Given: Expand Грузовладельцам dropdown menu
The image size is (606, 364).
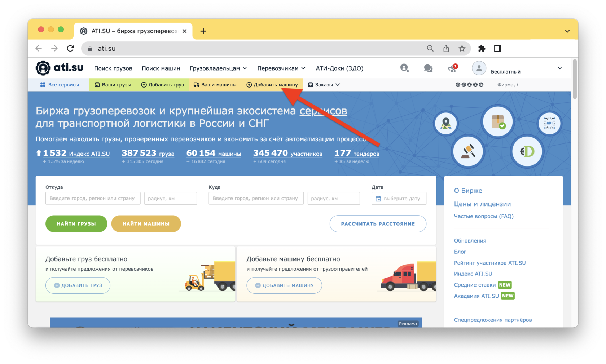Looking at the screenshot, I should 218,68.
